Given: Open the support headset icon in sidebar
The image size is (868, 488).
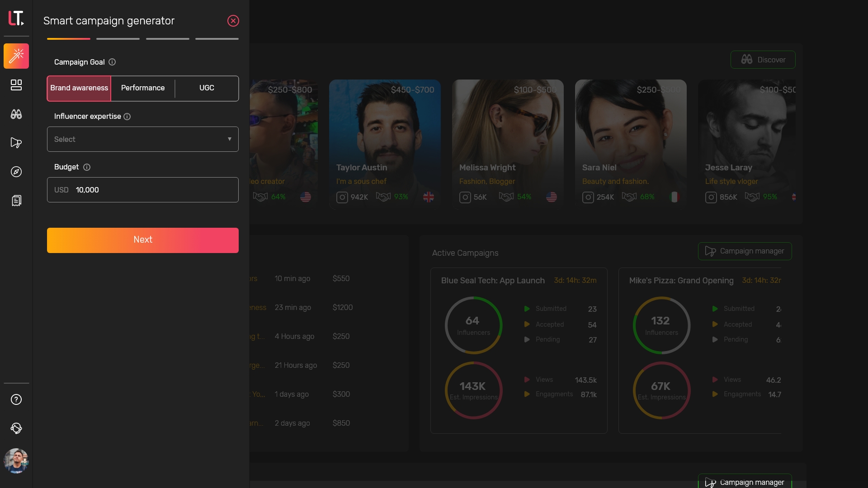Looking at the screenshot, I should [16, 428].
